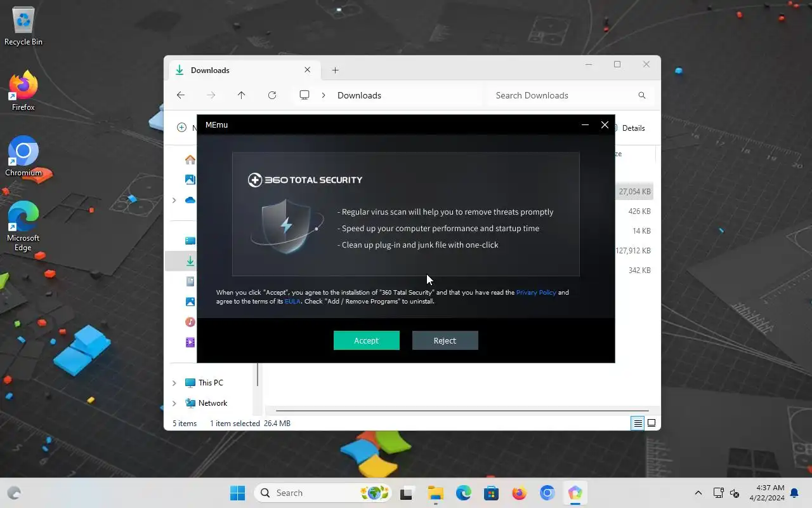The height and width of the screenshot is (508, 812).
Task: Minimize the MEmu installer window
Action: pyautogui.click(x=585, y=125)
